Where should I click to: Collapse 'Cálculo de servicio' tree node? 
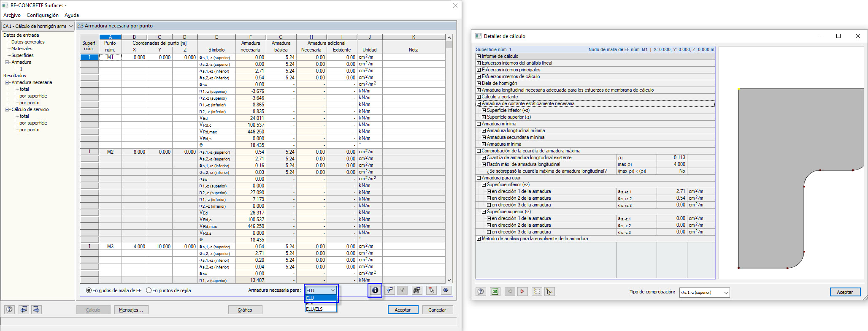coord(7,109)
